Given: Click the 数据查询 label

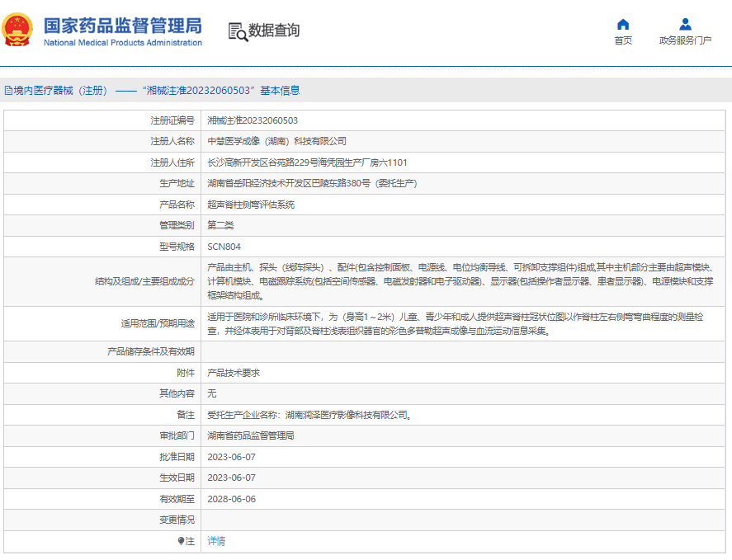Looking at the screenshot, I should [x=273, y=31].
